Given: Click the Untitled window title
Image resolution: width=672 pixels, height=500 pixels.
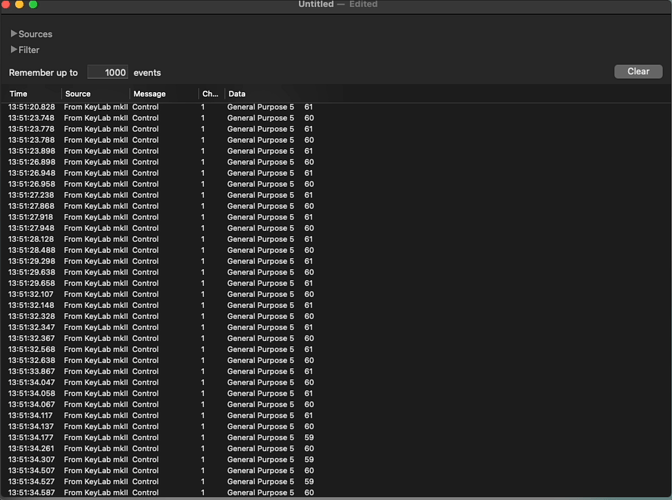Looking at the screenshot, I should coord(316,4).
